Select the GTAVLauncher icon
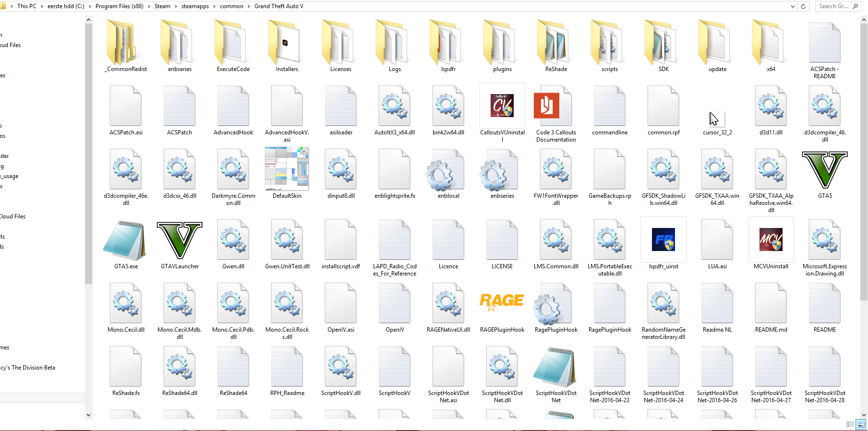868x431 pixels. 180,240
